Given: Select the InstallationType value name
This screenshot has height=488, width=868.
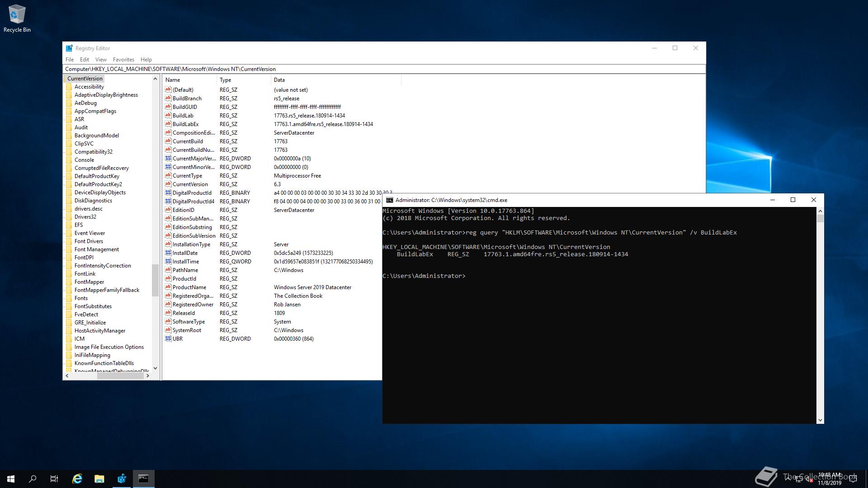Looking at the screenshot, I should pyautogui.click(x=191, y=244).
